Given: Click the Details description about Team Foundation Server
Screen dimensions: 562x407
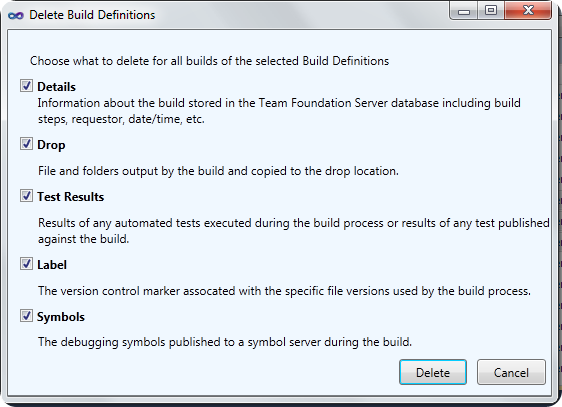Looking at the screenshot, I should tap(279, 111).
